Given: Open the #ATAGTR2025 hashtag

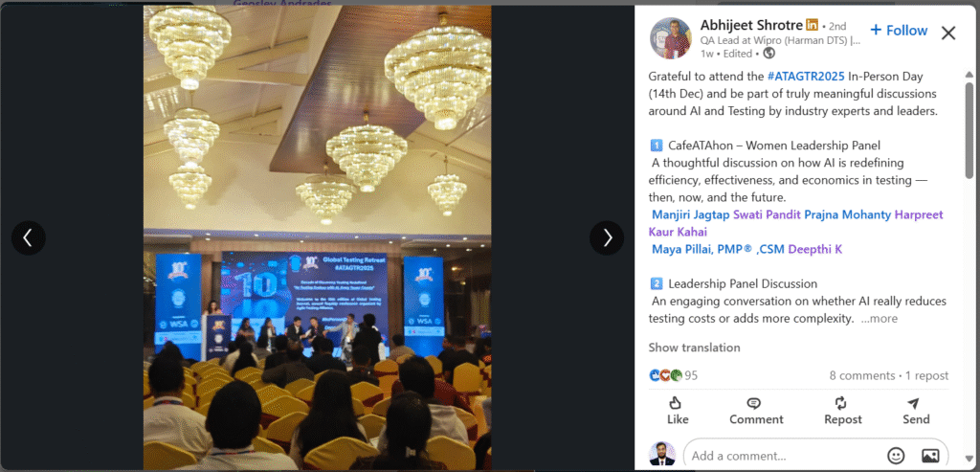Looking at the screenshot, I should coord(806,77).
